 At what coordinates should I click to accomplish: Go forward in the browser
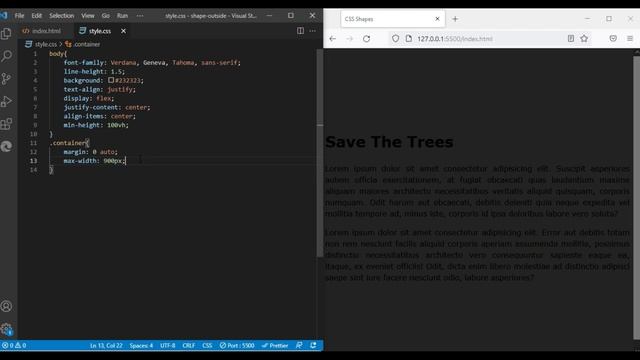349,39
